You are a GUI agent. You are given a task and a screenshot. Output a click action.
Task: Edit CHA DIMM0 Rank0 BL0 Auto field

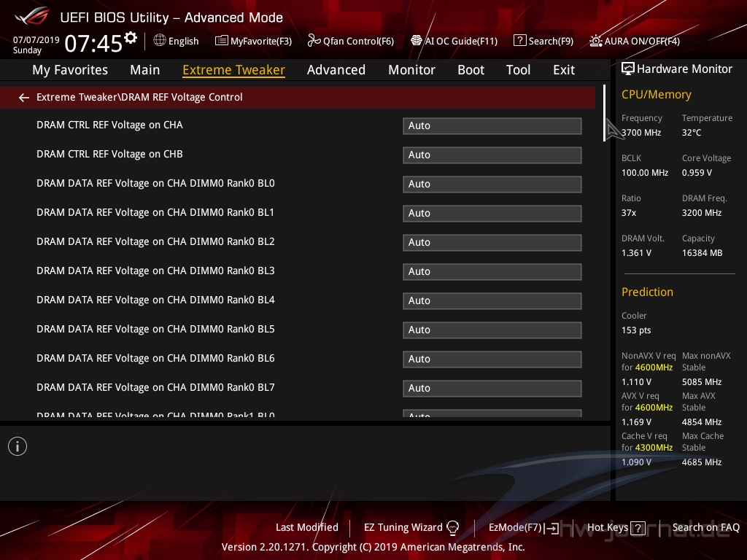tap(492, 184)
